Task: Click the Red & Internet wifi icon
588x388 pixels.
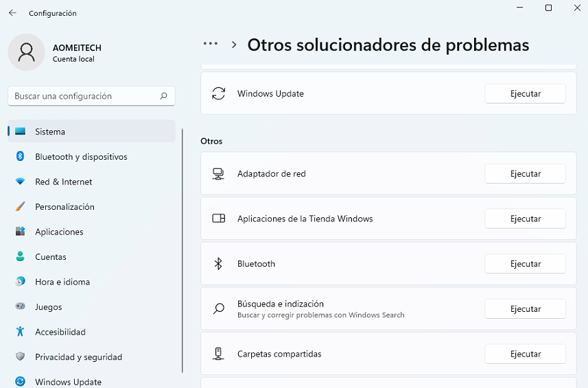Action: coord(21,182)
